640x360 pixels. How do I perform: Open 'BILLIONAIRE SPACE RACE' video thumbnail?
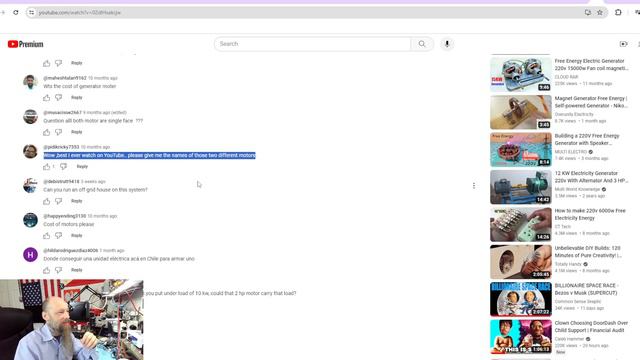pos(520,299)
